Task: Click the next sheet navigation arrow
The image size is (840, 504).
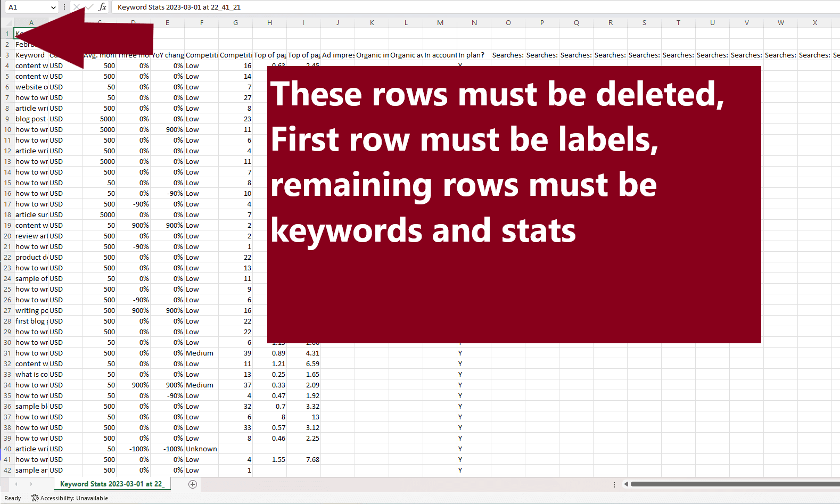Action: pyautogui.click(x=31, y=484)
